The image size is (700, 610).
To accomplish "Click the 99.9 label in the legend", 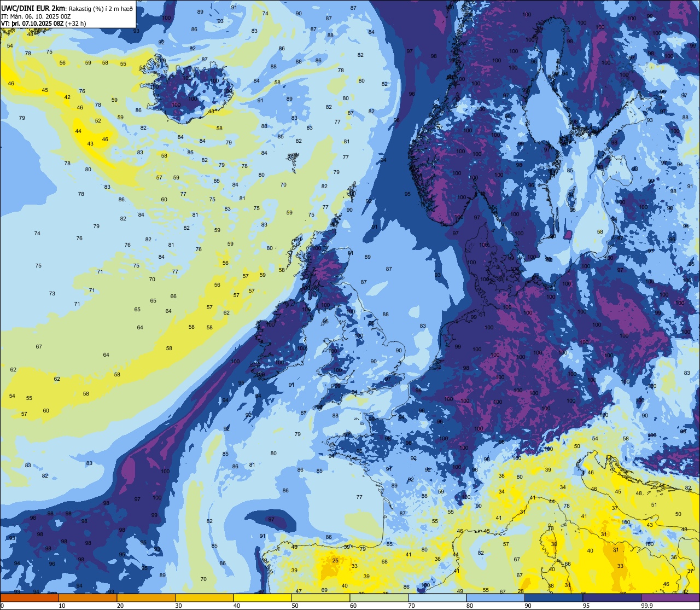I will pos(647,606).
